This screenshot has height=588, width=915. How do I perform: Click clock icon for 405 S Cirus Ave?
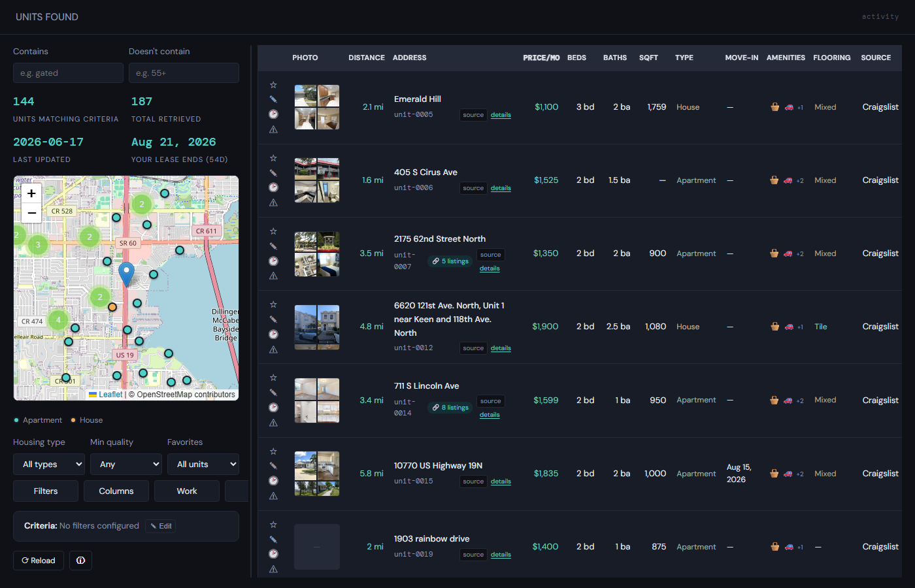[x=273, y=188]
